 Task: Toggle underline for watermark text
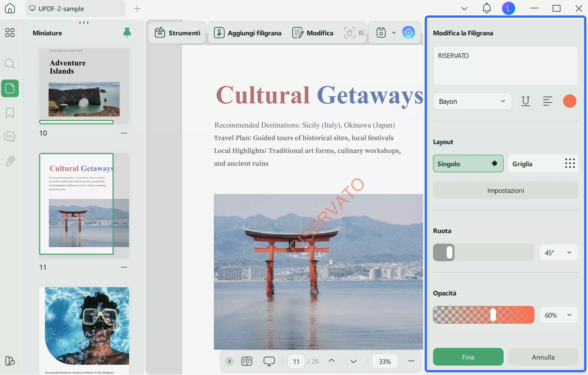[525, 101]
